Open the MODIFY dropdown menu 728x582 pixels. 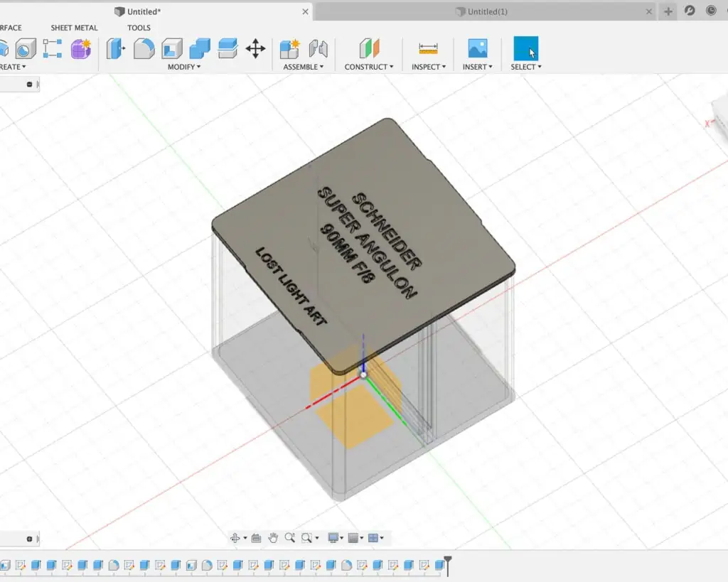pyautogui.click(x=183, y=67)
